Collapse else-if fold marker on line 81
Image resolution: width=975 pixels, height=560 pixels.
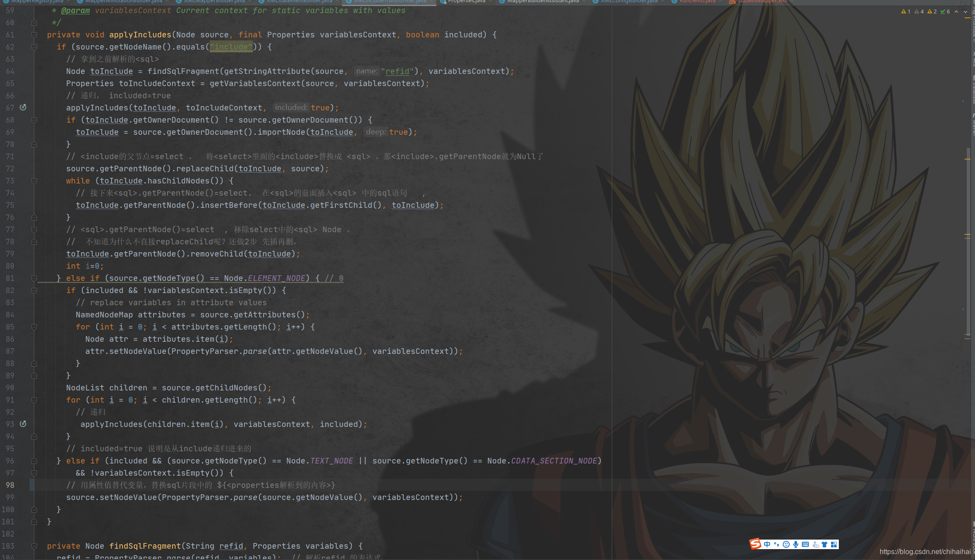coord(34,278)
